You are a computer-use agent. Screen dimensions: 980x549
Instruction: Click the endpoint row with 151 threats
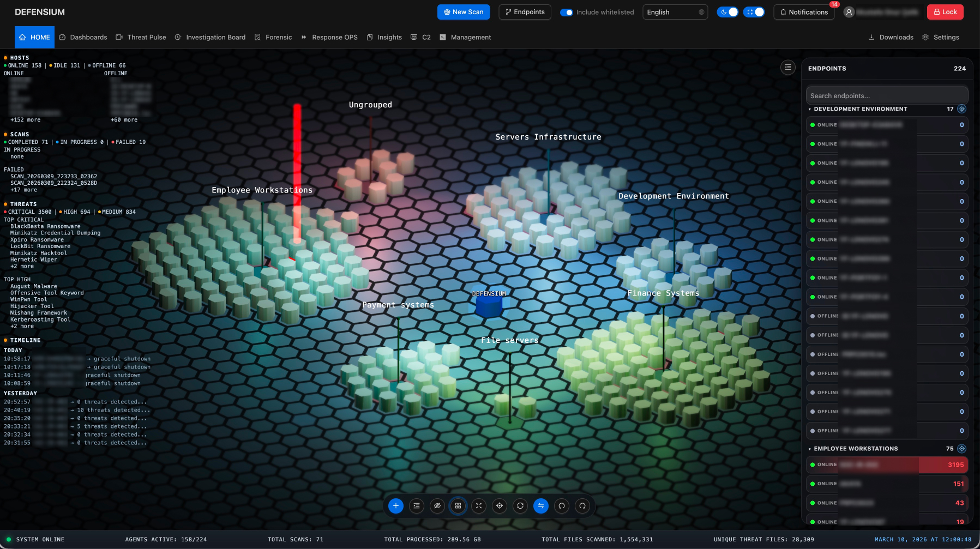pyautogui.click(x=887, y=484)
